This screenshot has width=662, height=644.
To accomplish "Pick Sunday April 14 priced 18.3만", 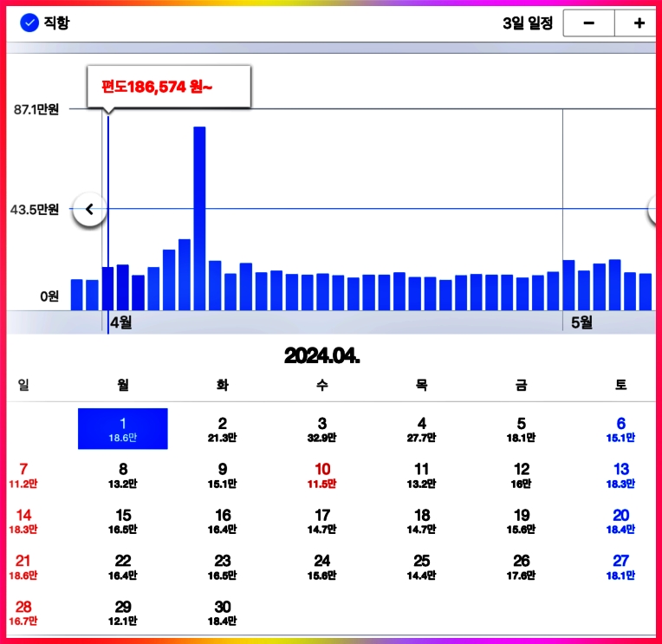I will [23, 522].
